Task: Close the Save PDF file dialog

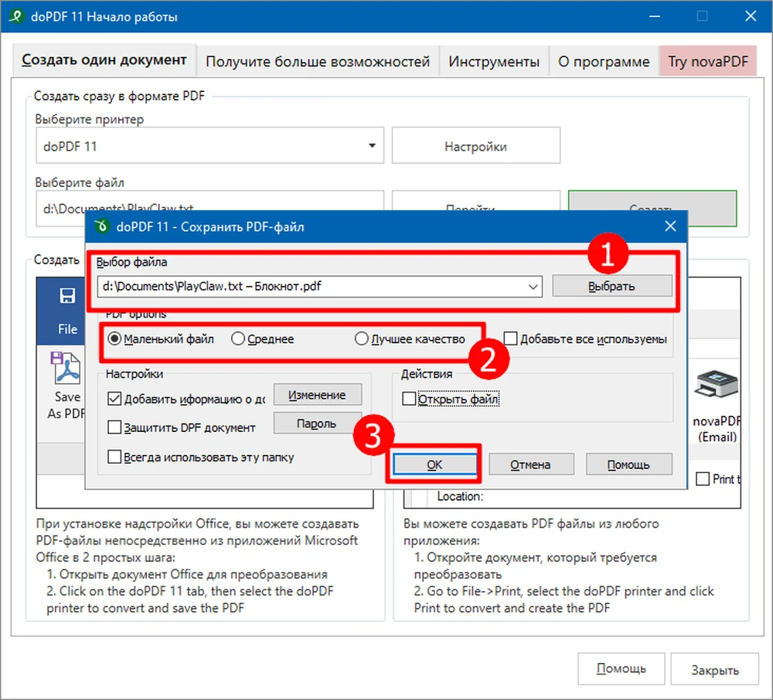Action: tap(670, 227)
